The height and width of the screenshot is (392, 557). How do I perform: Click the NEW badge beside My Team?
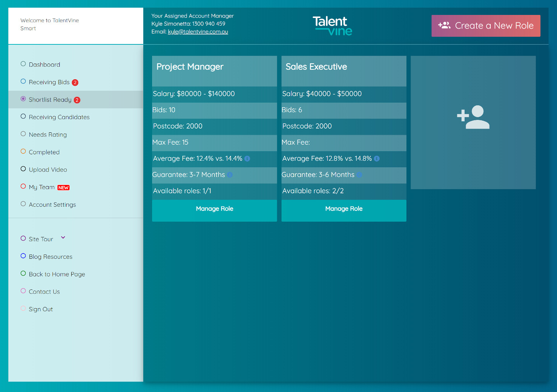(63, 188)
